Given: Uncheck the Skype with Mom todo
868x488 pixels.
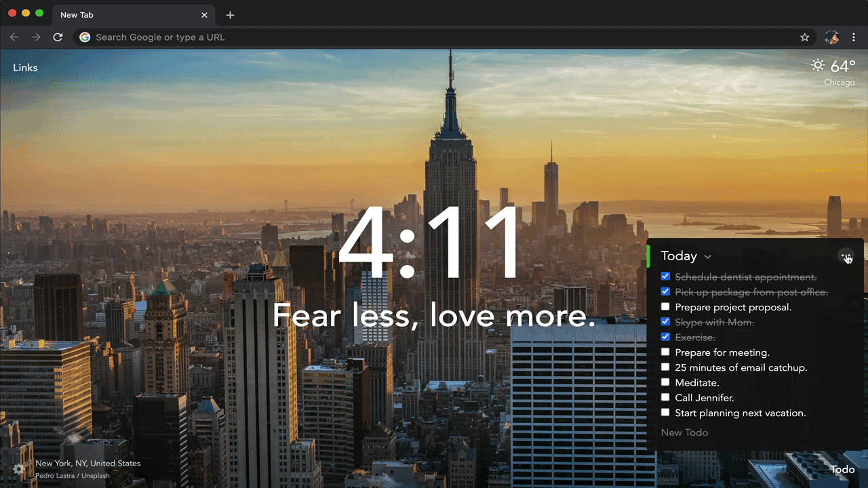Looking at the screenshot, I should (665, 322).
